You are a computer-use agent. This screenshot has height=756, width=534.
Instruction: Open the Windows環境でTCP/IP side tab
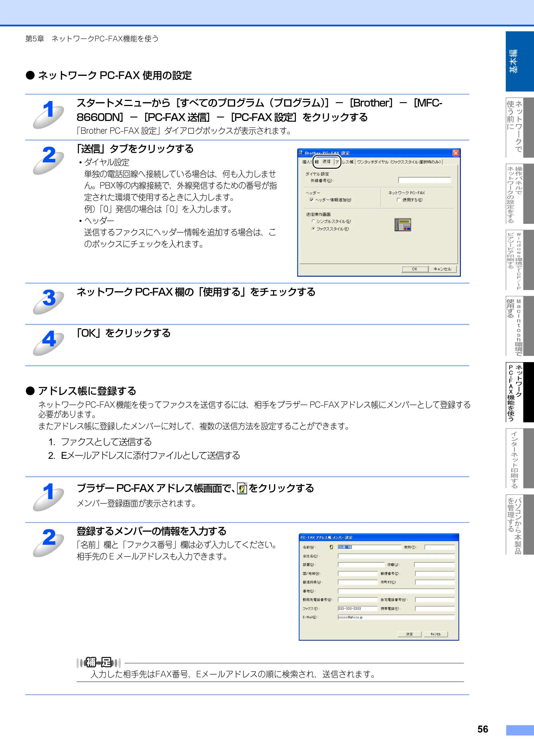[520, 260]
